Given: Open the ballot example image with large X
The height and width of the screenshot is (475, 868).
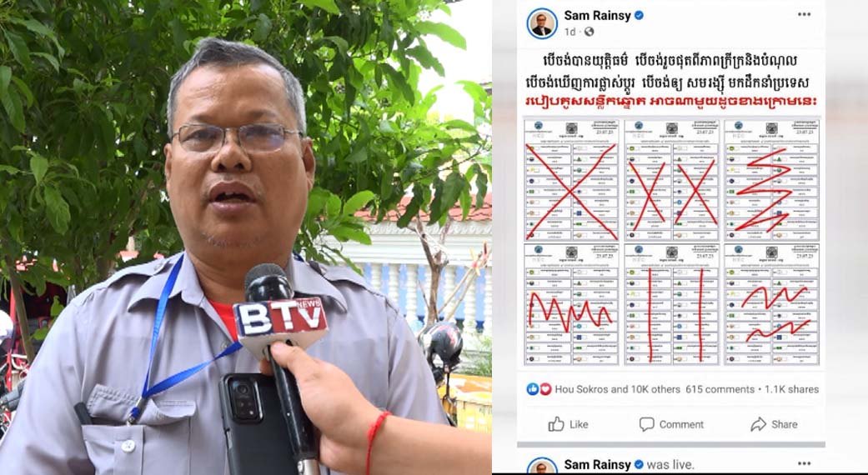Looking at the screenshot, I should point(571,180).
